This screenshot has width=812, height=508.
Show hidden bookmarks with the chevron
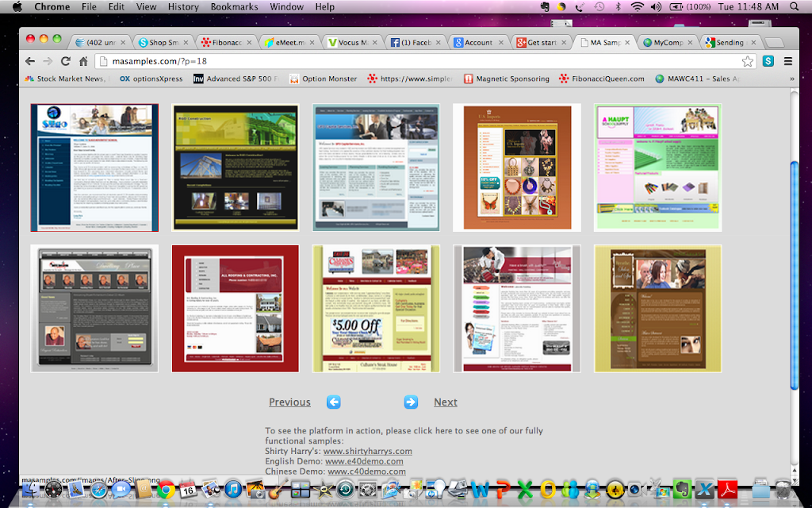[x=791, y=79]
